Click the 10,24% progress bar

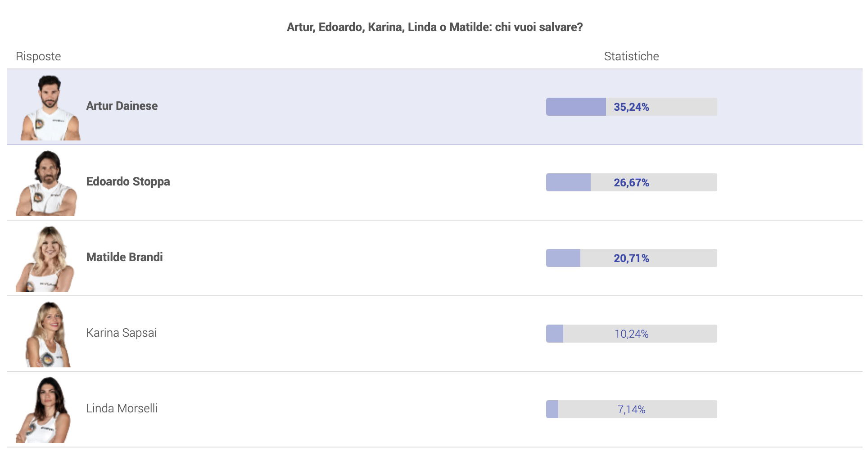(x=631, y=334)
